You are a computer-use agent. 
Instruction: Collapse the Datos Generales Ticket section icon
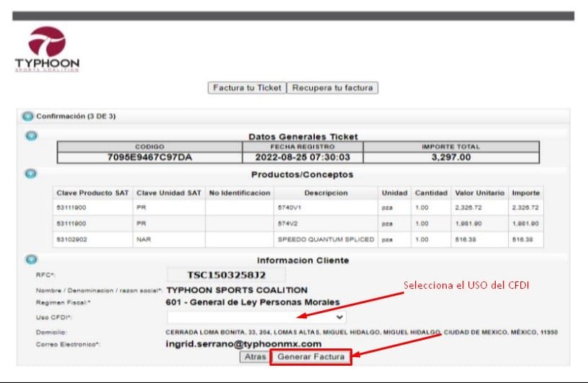coord(32,135)
